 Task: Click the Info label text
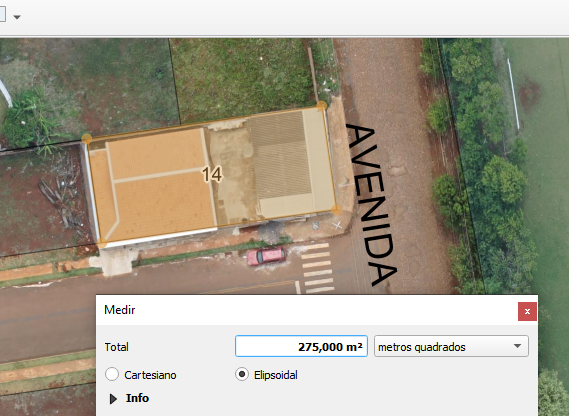coord(137,398)
